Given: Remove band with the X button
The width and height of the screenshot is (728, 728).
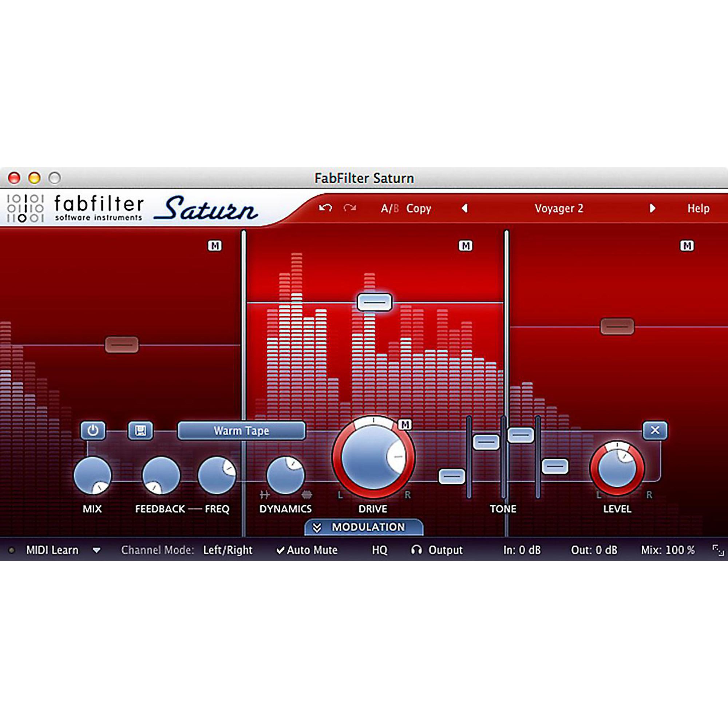Looking at the screenshot, I should click(655, 430).
